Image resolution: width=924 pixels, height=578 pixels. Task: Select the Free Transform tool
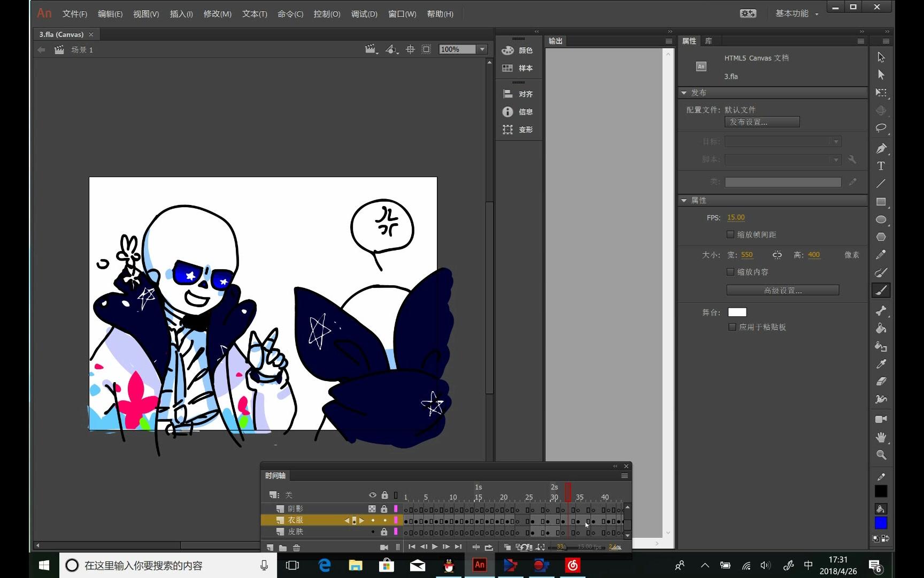881,93
